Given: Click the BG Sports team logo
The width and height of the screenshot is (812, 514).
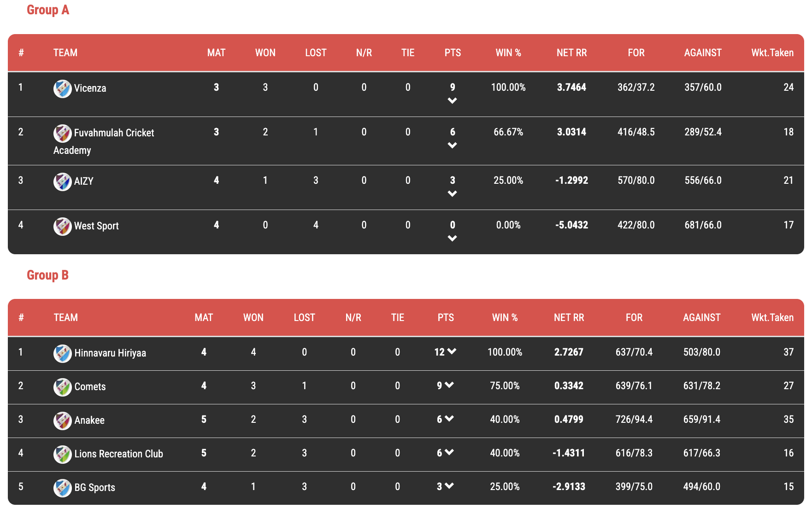Looking at the screenshot, I should point(62,488).
